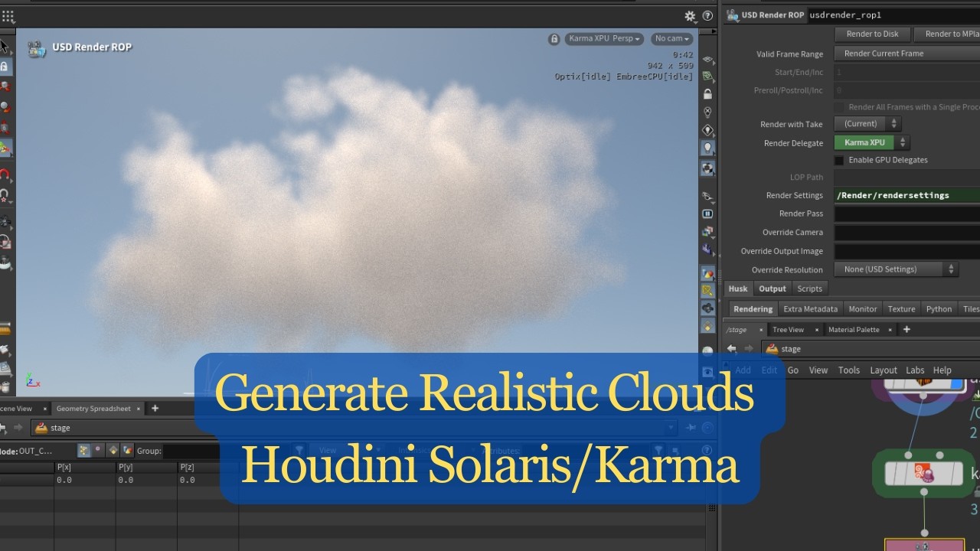Viewport: 980px width, 551px height.
Task: Open the No cam camera menu
Action: (x=671, y=39)
